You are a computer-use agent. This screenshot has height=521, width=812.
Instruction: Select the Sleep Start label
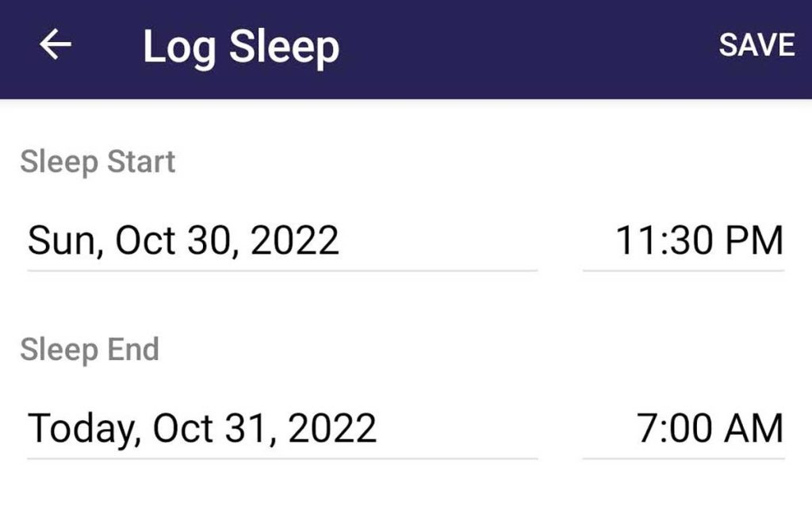[x=98, y=163]
